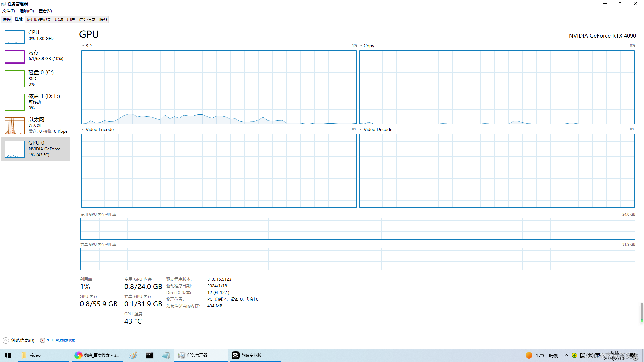Click the dedicated memory value 0.8/24.0 GB

click(143, 287)
